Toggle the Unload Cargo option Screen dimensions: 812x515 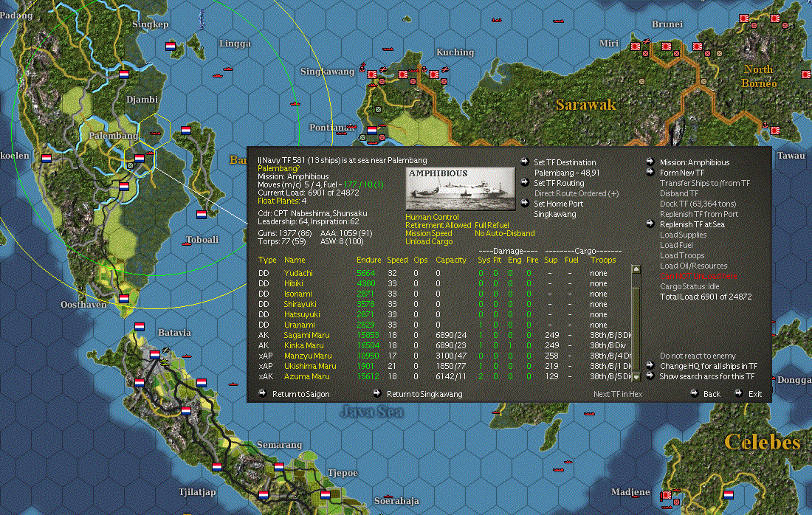coord(429,242)
